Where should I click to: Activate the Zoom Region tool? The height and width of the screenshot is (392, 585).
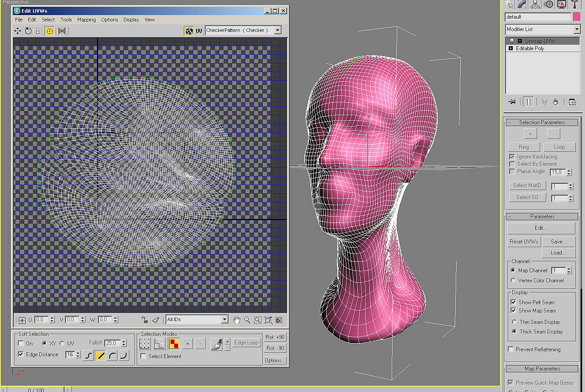[257, 320]
